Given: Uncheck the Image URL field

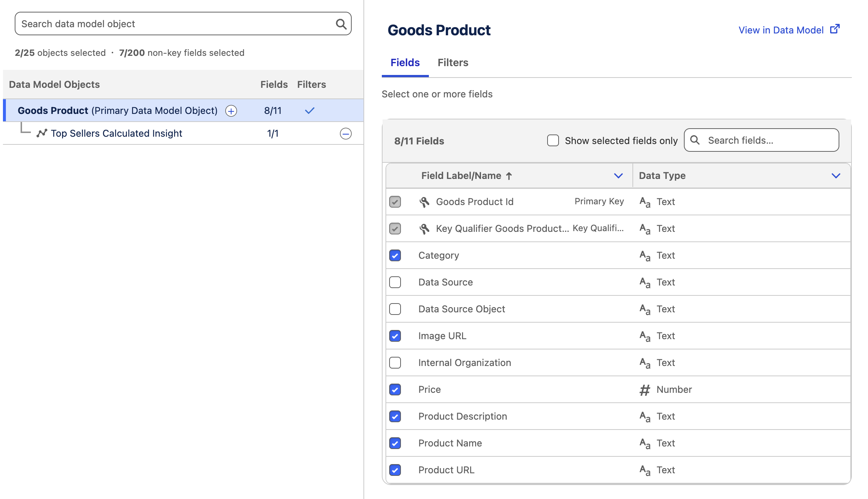Looking at the screenshot, I should coord(395,335).
